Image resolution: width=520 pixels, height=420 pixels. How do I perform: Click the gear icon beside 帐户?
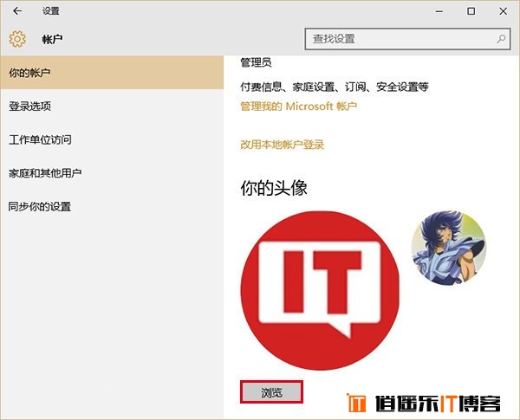[x=17, y=39]
